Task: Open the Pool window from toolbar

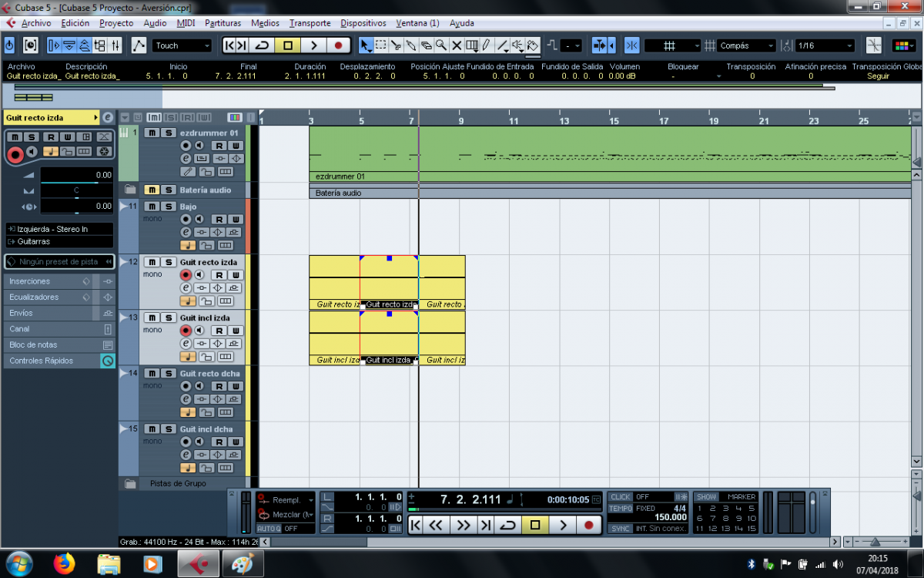Action: pos(100,45)
